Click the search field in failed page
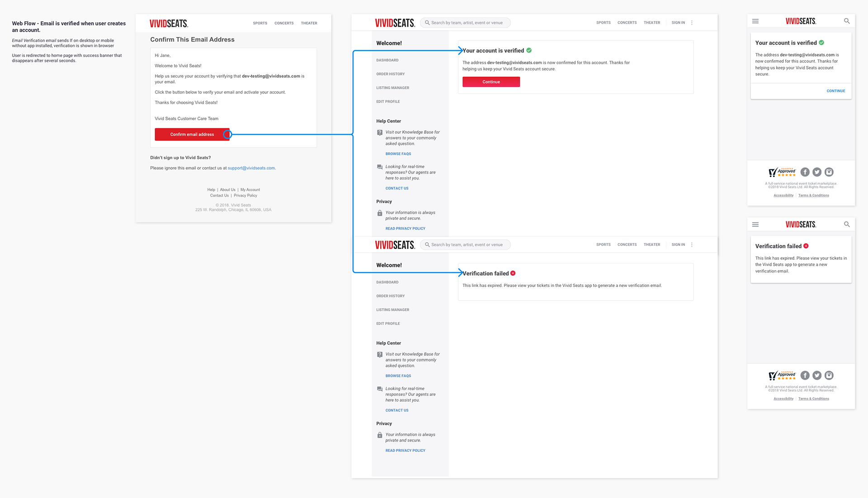868x498 pixels. (465, 244)
